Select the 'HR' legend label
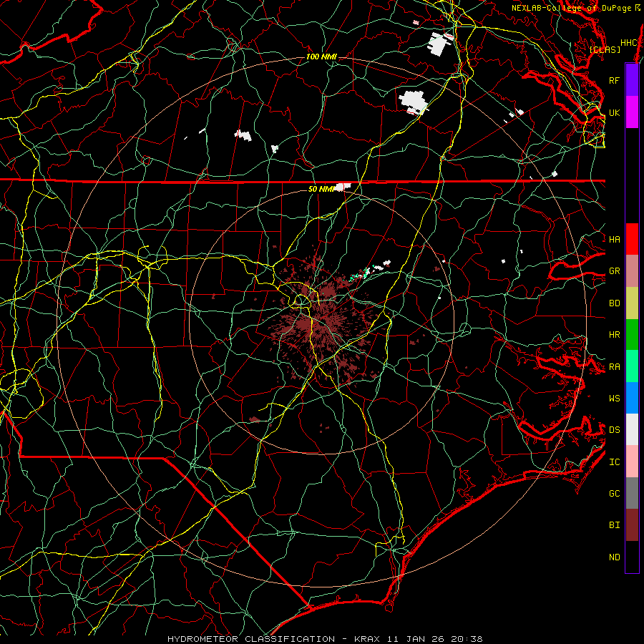Image resolution: width=644 pixels, height=644 pixels. point(614,335)
